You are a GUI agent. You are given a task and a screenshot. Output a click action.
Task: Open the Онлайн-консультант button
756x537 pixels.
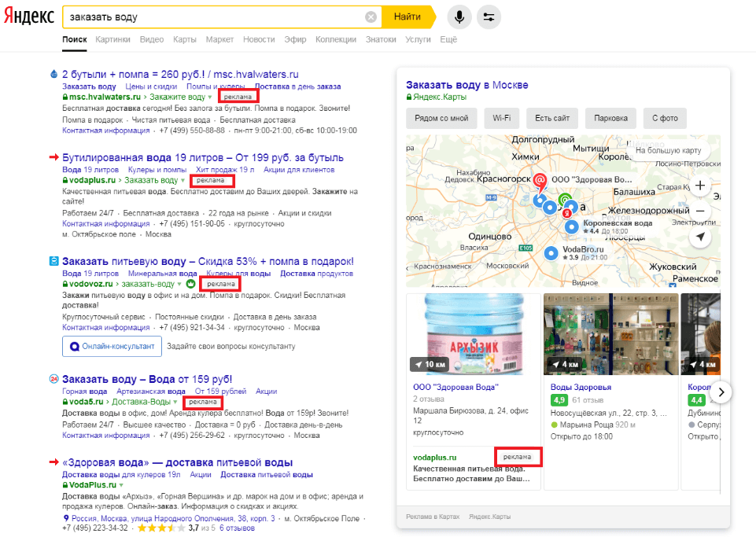(112, 346)
